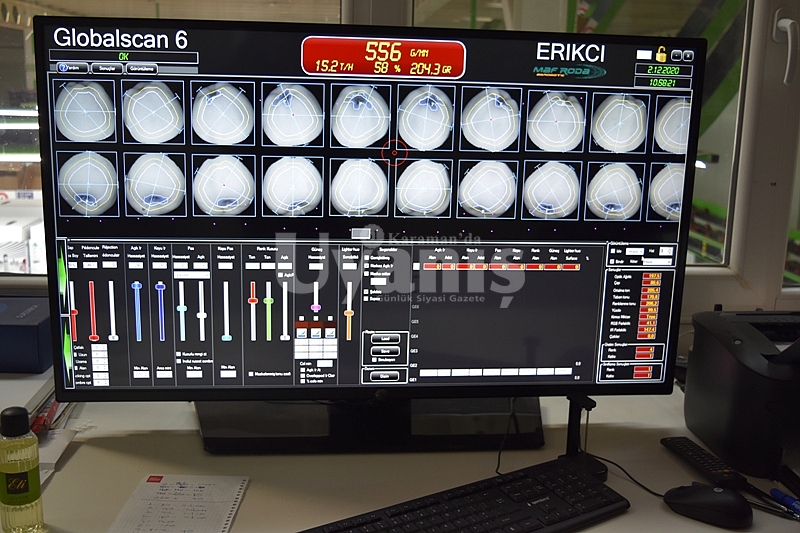Open the dropdown next to İzle checkbox
Image resolution: width=800 pixels, height=533 pixels.
[635, 251]
